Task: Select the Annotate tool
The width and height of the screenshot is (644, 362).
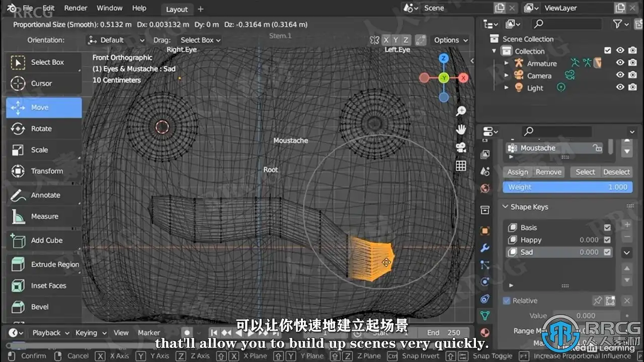Action: click(x=44, y=195)
